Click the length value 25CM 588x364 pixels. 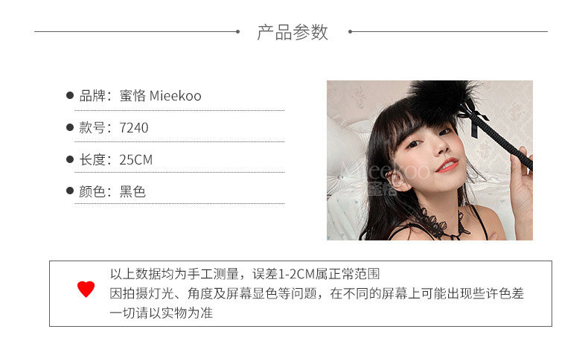point(136,160)
